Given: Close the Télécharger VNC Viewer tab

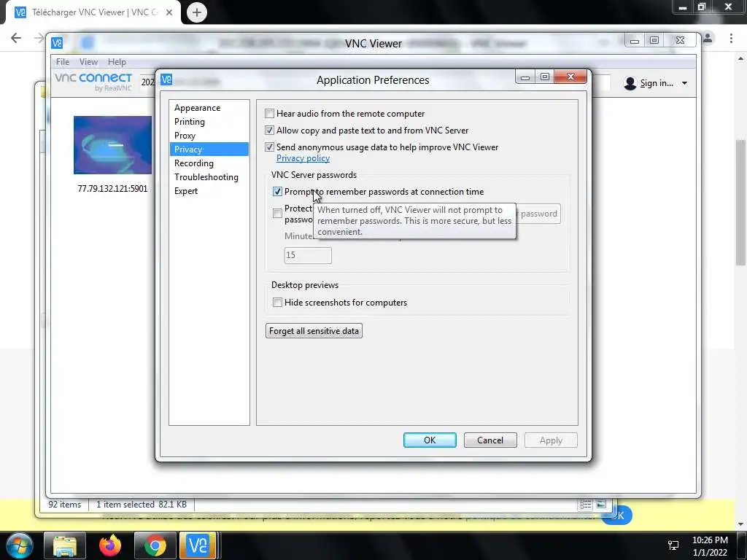Looking at the screenshot, I should (169, 12).
